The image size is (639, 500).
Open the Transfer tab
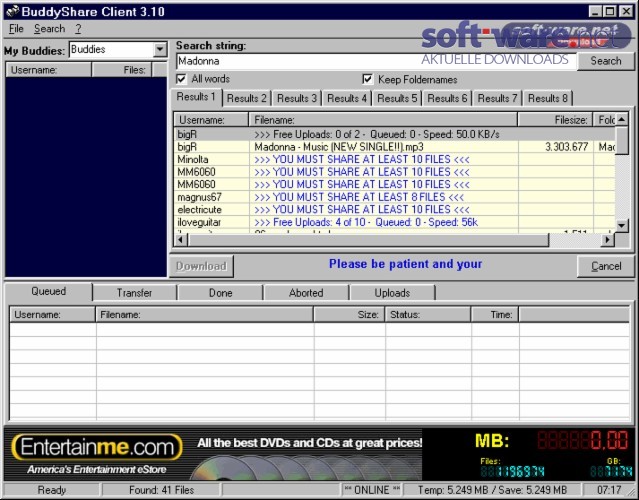(x=134, y=293)
